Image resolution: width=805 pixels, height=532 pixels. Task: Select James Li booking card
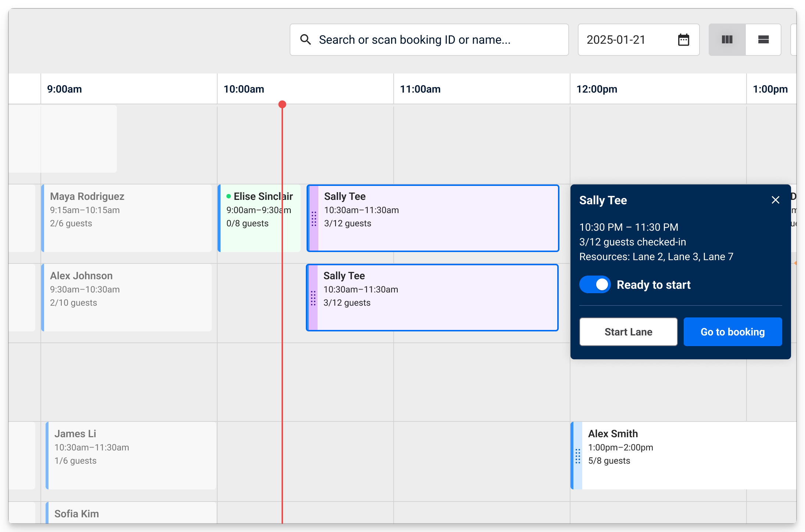coord(131,456)
